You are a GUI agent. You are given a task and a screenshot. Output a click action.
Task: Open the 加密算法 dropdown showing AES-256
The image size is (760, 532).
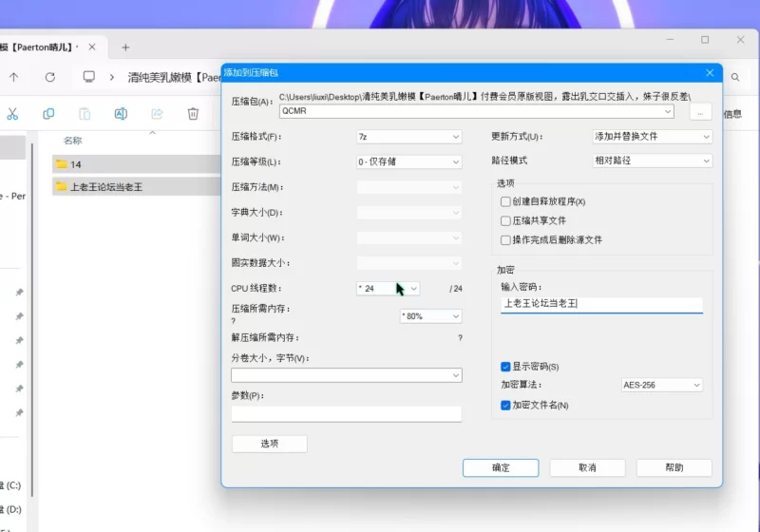click(661, 385)
